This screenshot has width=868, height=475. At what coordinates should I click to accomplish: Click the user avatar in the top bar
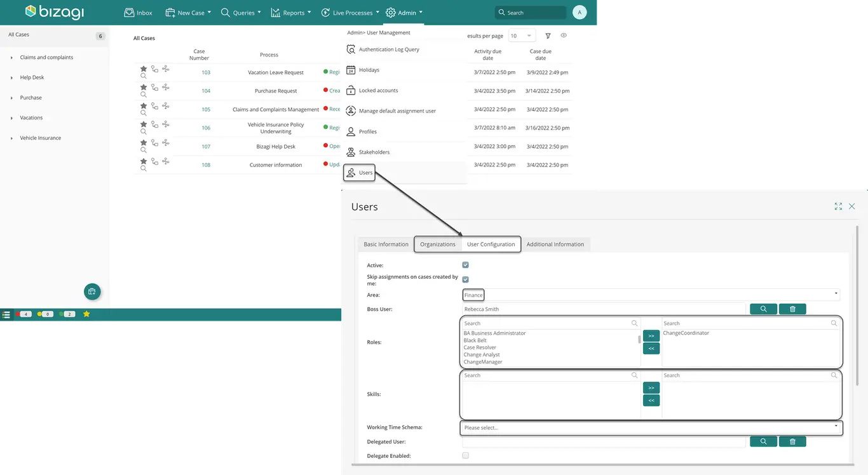(580, 12)
